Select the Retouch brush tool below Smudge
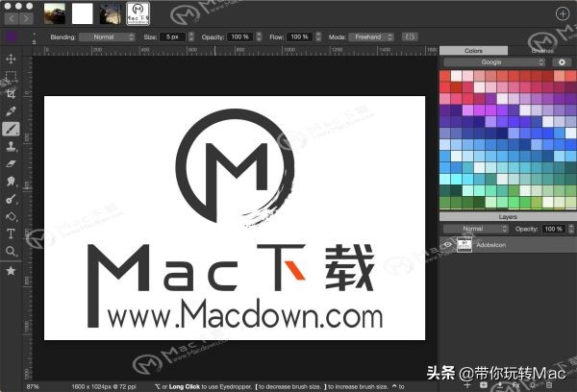 tap(11, 199)
